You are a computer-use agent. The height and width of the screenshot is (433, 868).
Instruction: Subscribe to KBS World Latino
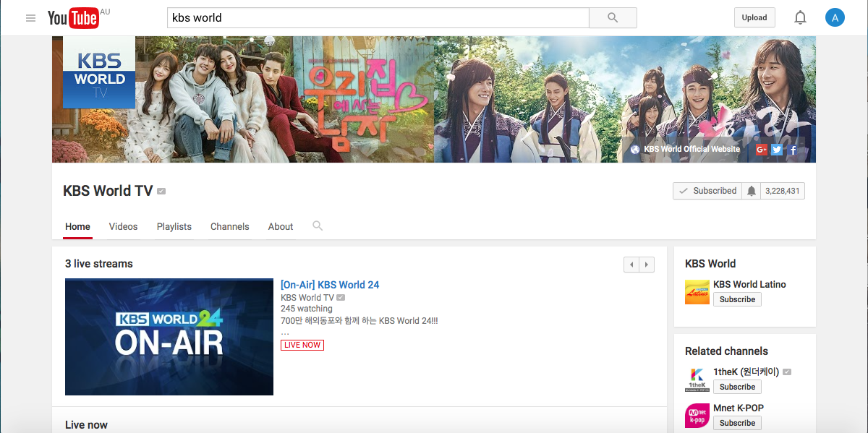click(x=737, y=299)
